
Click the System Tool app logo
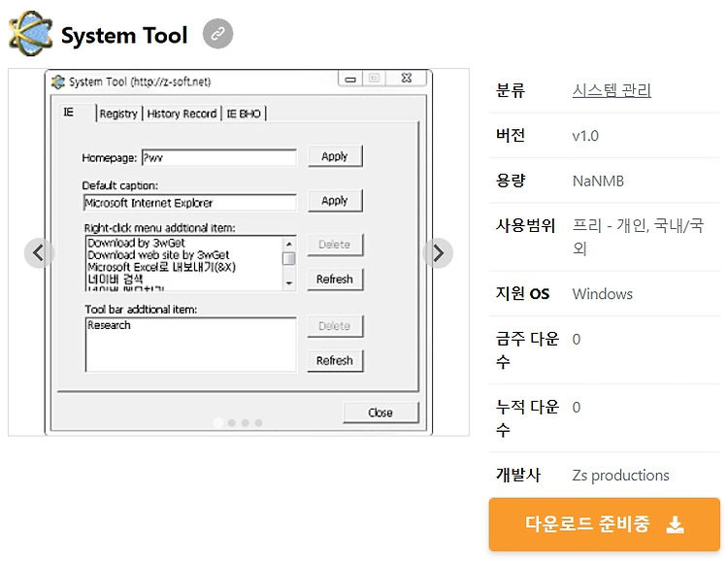tap(31, 33)
